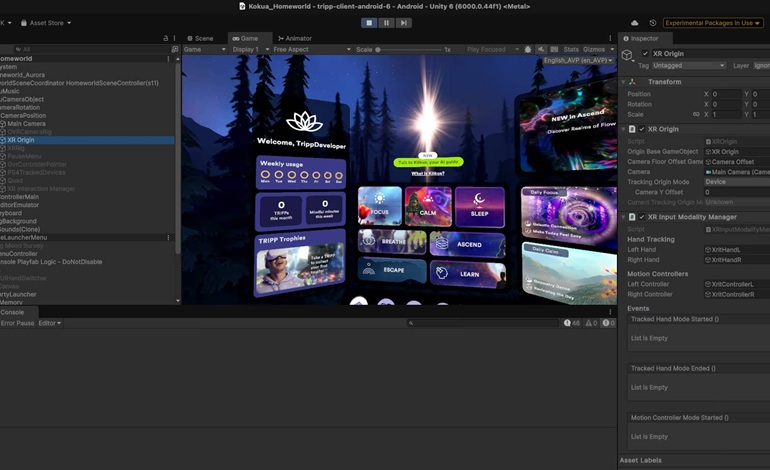Open the Tag dropdown showing Untagged
770x470 pixels.
(688, 65)
